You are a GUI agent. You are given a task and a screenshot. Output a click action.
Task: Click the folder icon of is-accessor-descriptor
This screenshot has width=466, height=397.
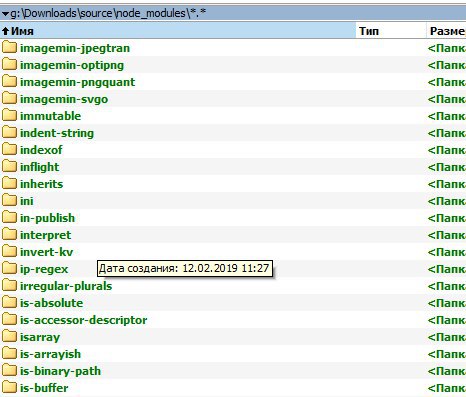point(9,319)
